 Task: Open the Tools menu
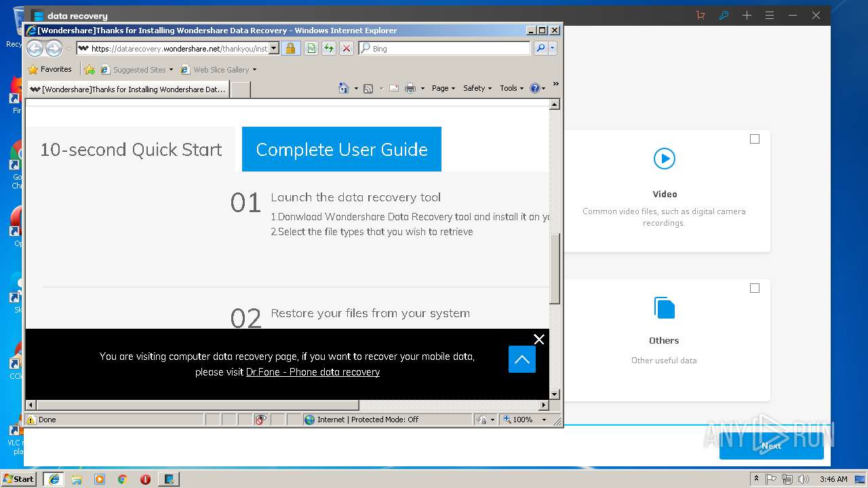[512, 88]
